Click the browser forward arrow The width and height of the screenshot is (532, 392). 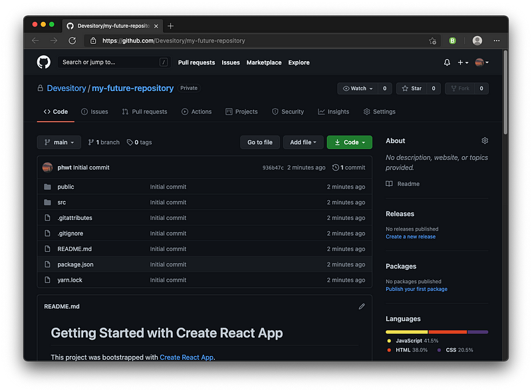54,41
